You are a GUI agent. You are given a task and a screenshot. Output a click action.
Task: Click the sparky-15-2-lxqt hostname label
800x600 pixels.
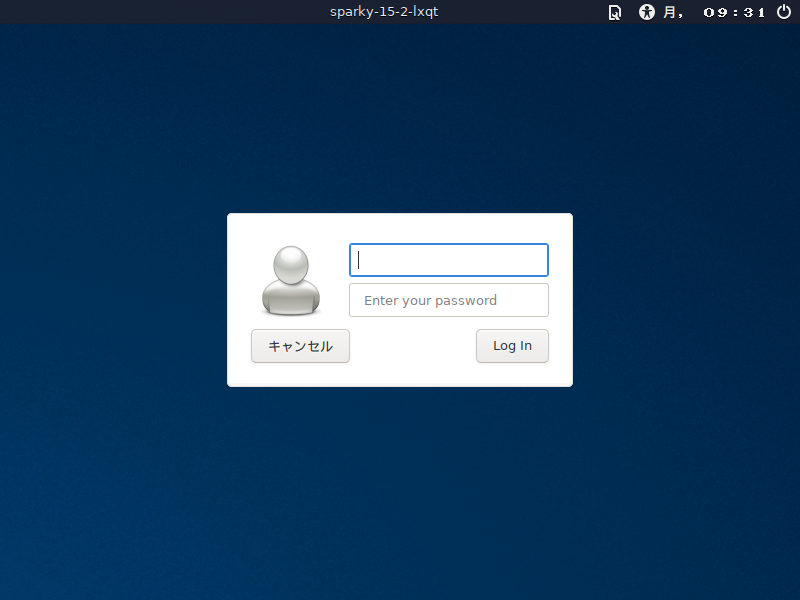click(x=384, y=12)
